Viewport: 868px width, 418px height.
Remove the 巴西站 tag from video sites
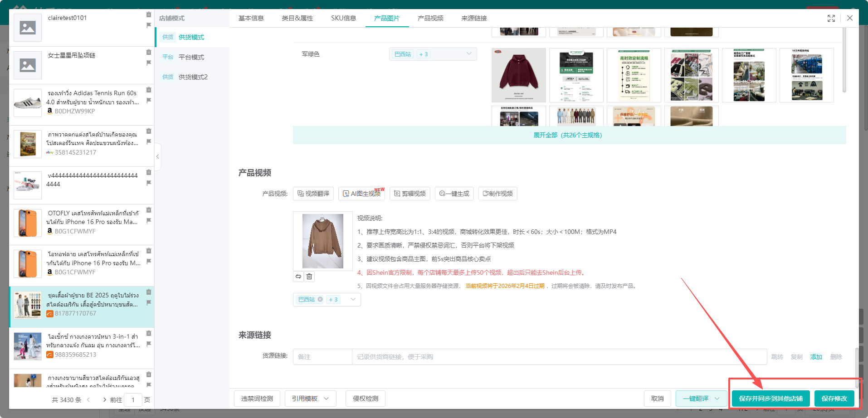[x=320, y=299]
